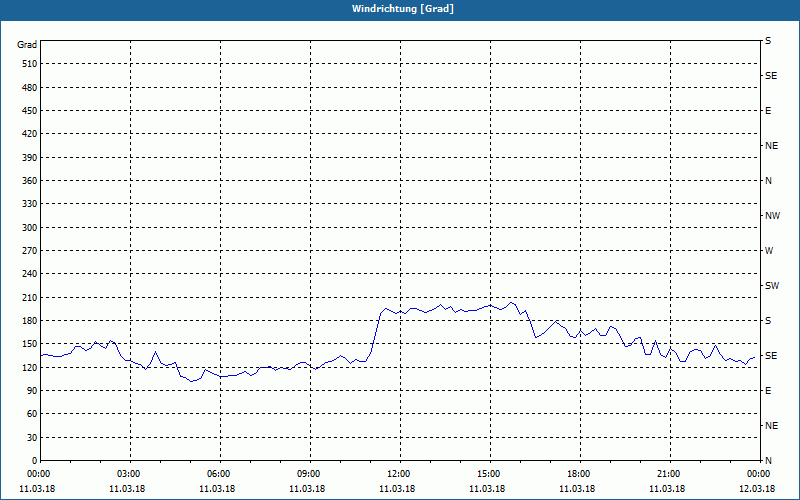Select the 120 y-axis value
Screen dimensions: 800x500
(30, 367)
